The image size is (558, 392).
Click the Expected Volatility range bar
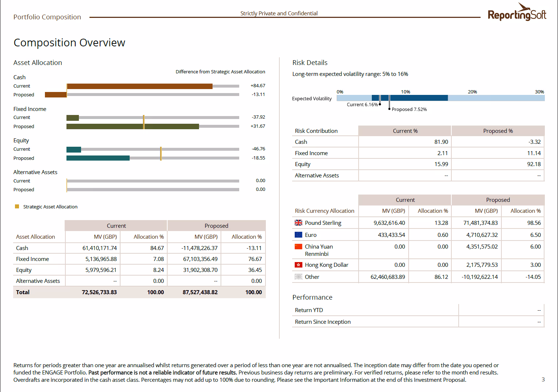click(x=440, y=98)
